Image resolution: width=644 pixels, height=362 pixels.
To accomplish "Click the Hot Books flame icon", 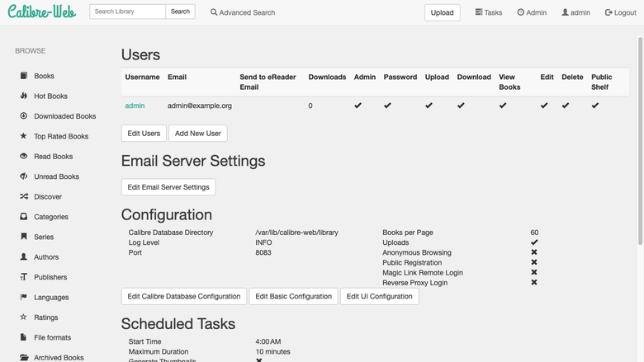I will 24,96.
